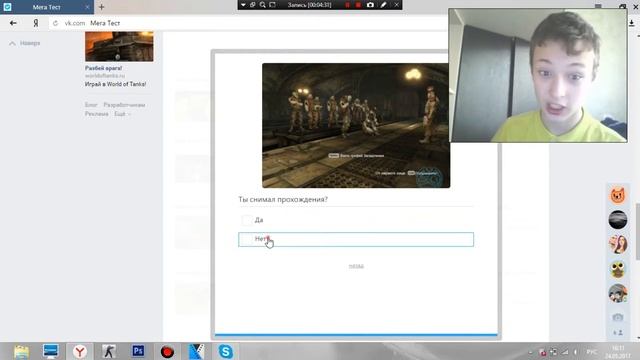Open the hat-man avatar chat in sidebar
Viewport: 640px width, 360px height.
(618, 293)
